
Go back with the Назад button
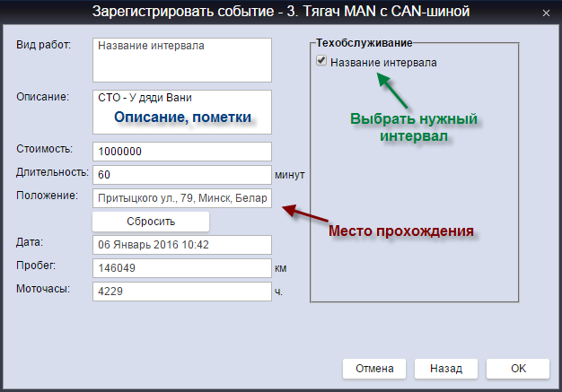[445, 369]
